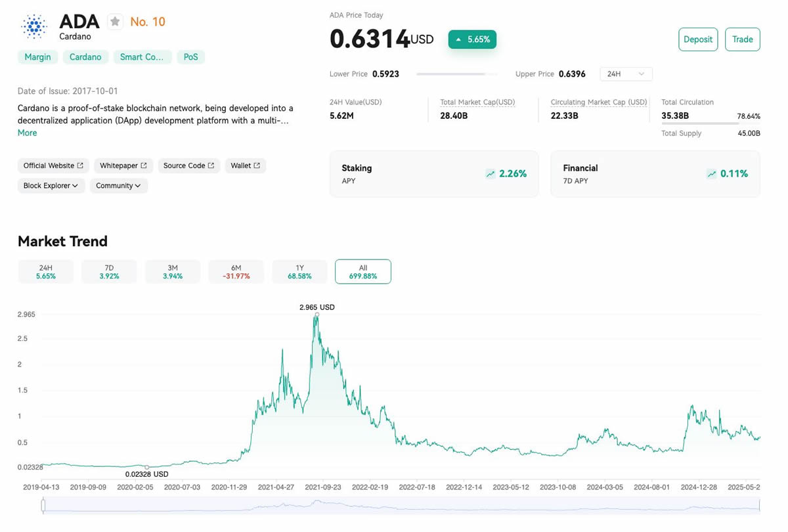This screenshot has width=788, height=532.
Task: Select the 1Y market trend range
Action: 299,272
